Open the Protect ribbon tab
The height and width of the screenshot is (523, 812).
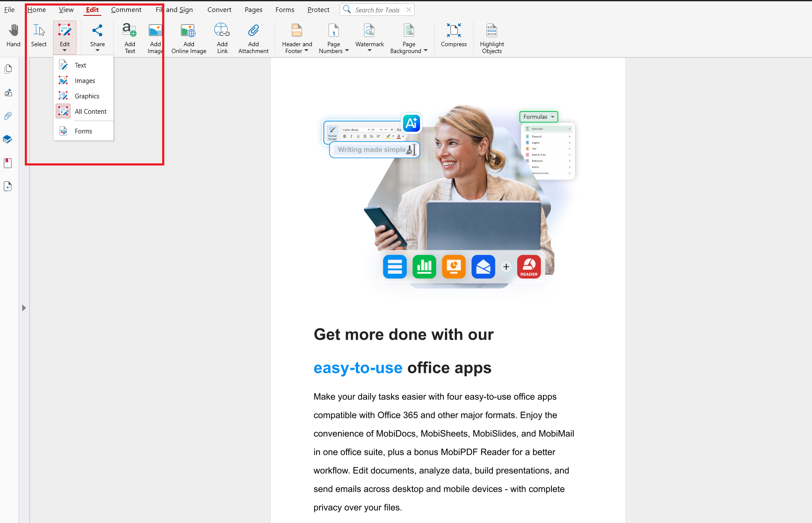(318, 9)
